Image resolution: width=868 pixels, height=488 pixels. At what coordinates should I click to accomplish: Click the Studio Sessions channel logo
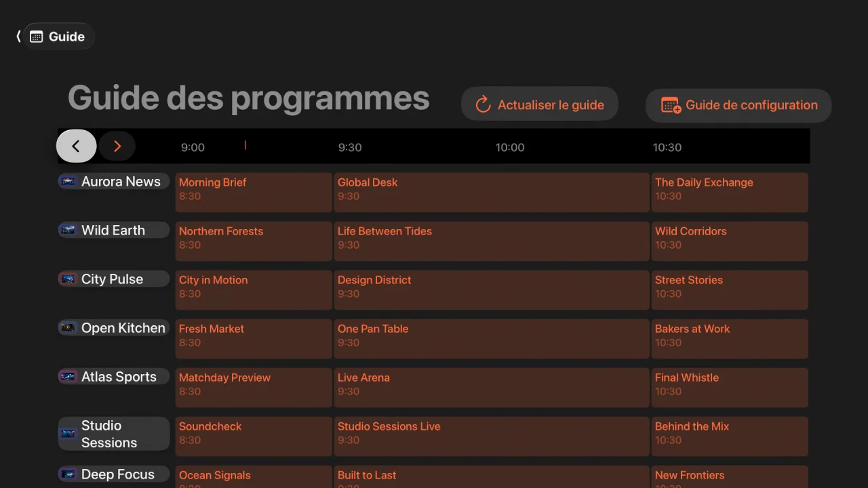tap(68, 433)
